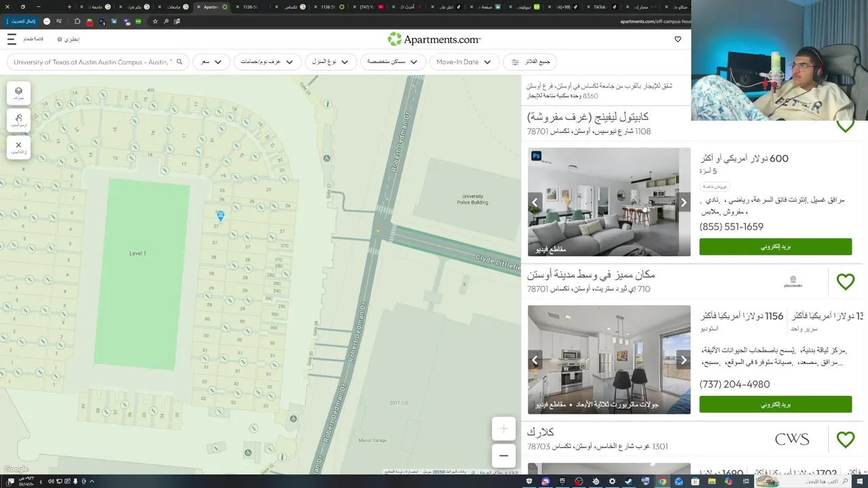
Task: Open listing title كابيتول ليفينج
Action: pos(588,117)
